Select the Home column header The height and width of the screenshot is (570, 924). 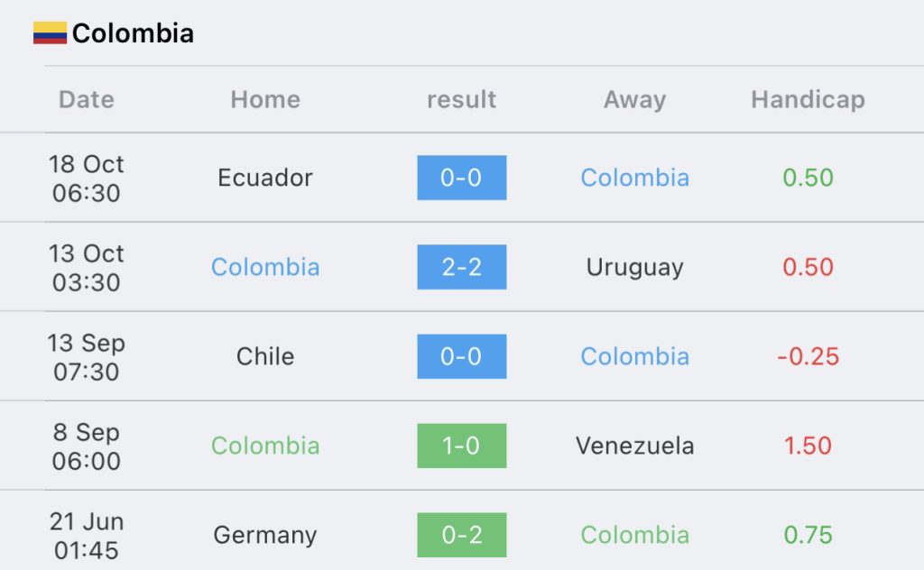click(x=265, y=99)
